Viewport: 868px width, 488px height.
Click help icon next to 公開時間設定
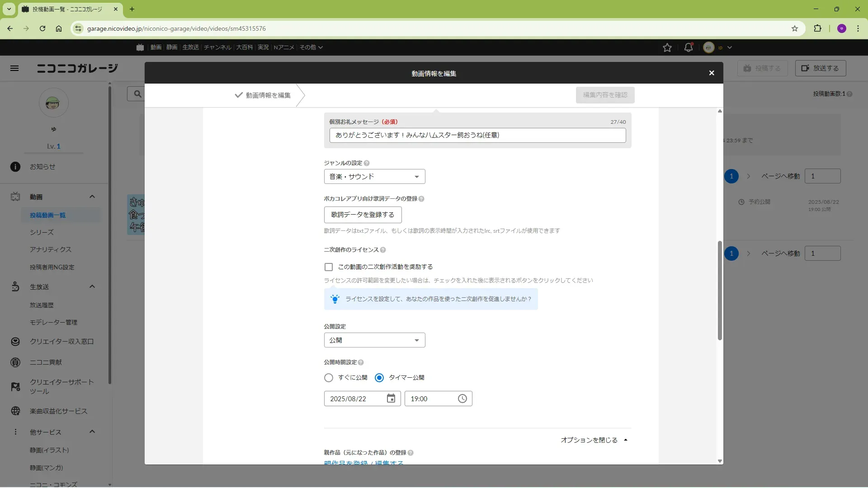(x=361, y=362)
